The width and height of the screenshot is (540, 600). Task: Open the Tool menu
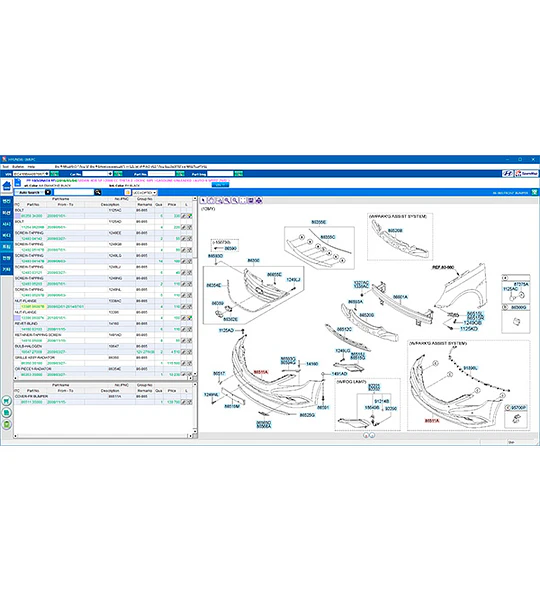(x=5, y=167)
